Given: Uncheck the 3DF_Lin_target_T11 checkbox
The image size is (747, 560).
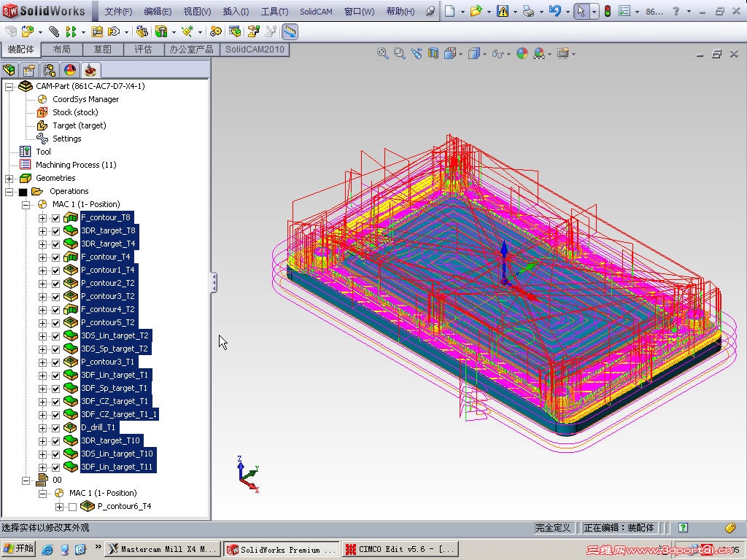Looking at the screenshot, I should click(55, 467).
